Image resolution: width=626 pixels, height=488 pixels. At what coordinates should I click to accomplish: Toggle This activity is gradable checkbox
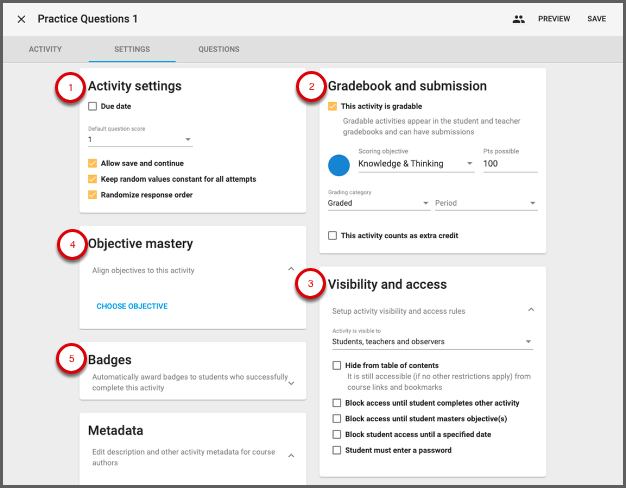(x=333, y=106)
